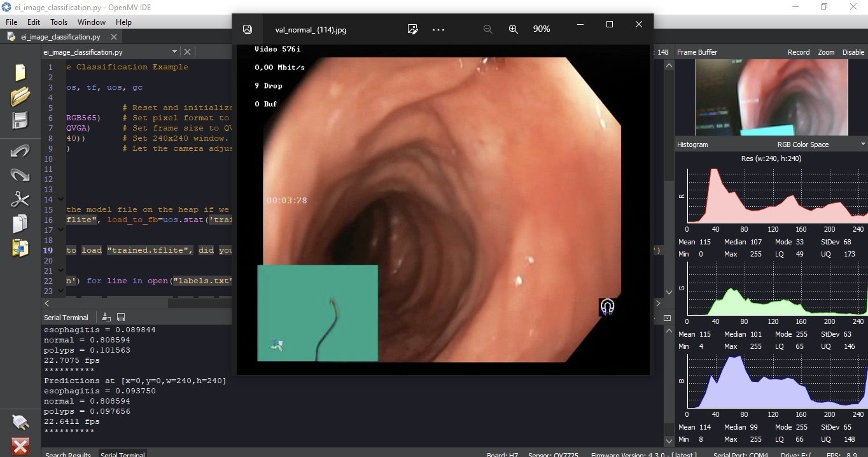The height and width of the screenshot is (457, 868).
Task: Cut selection with the scissors icon
Action: [x=20, y=199]
